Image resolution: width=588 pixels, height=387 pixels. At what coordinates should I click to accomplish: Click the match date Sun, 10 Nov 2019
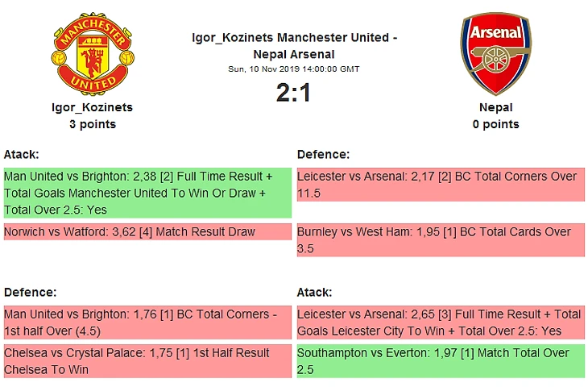[294, 69]
